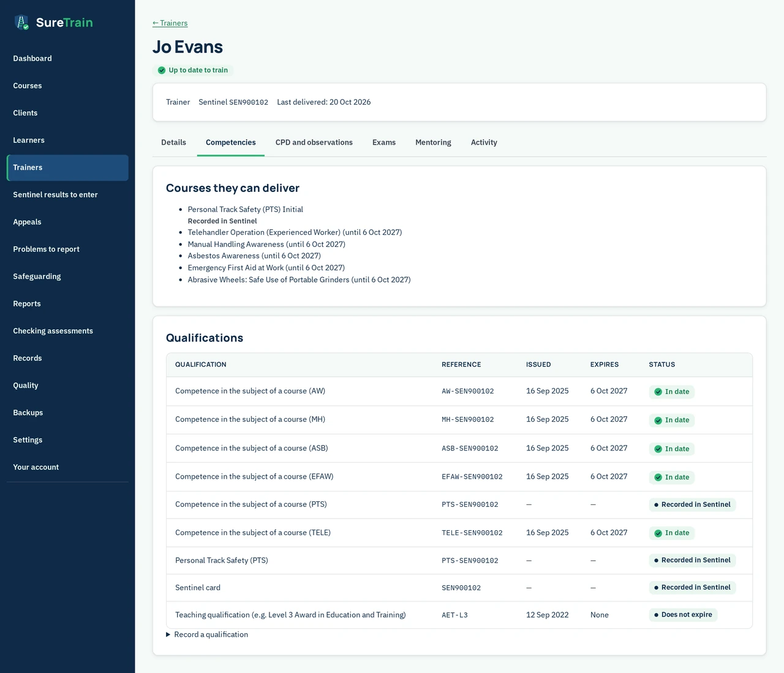Click the SureTrain logo icon
This screenshot has height=673, width=784.
(22, 23)
